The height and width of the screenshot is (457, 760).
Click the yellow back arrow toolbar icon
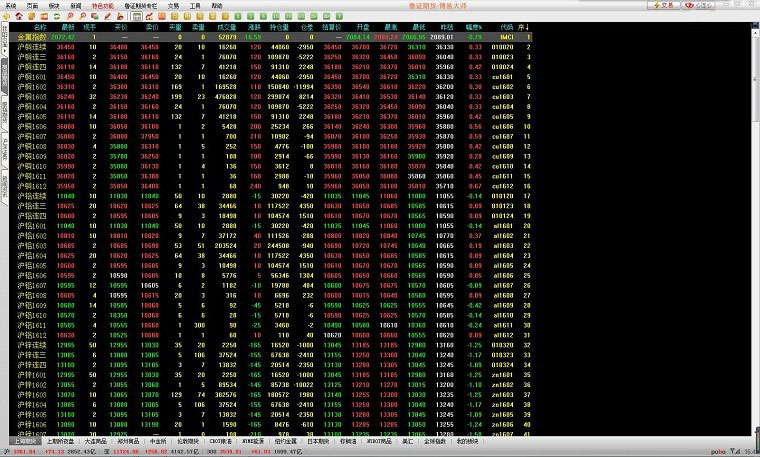[x=6, y=16]
